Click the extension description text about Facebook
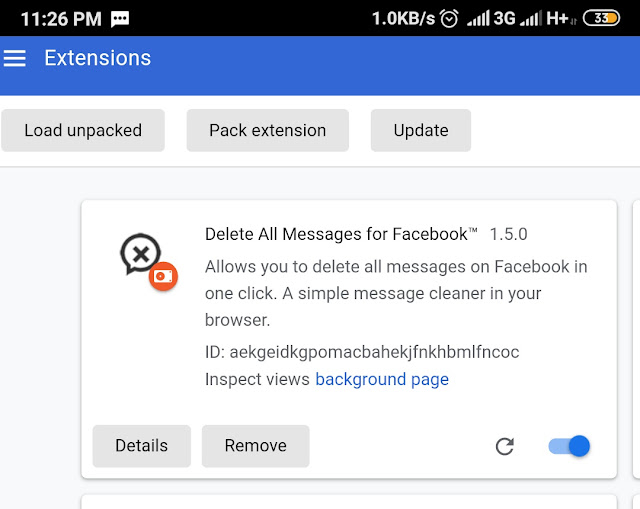 click(396, 293)
